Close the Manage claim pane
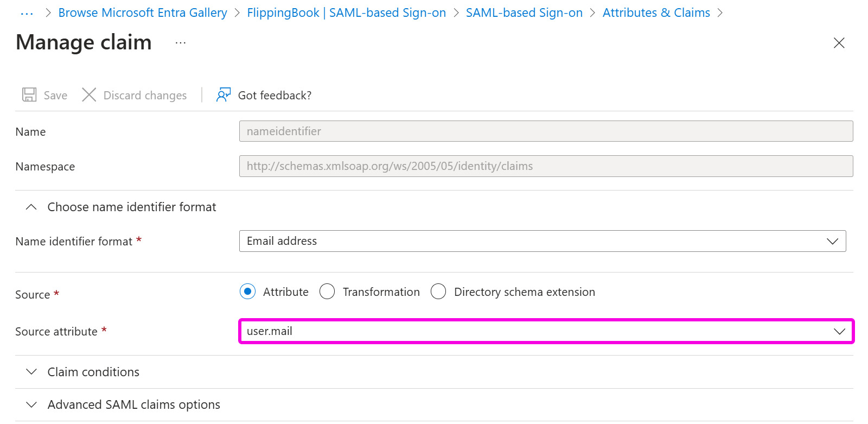The height and width of the screenshot is (424, 868). coord(839,43)
